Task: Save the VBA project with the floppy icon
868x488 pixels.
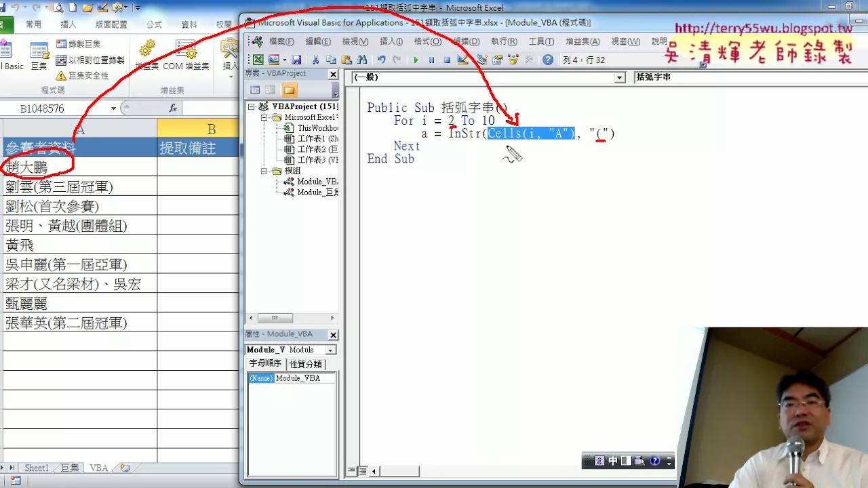Action: click(x=296, y=60)
